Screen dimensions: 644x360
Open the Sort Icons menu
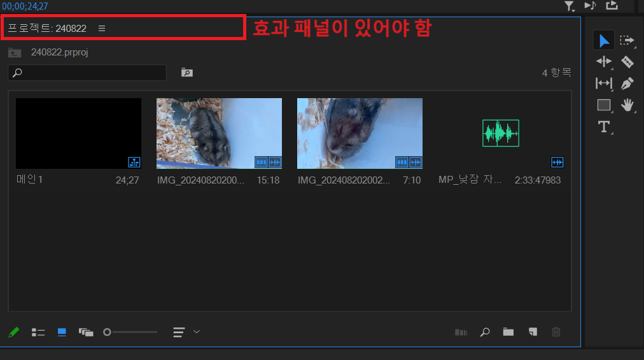(x=186, y=332)
